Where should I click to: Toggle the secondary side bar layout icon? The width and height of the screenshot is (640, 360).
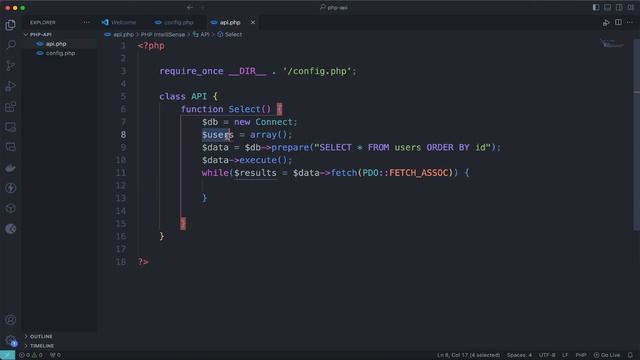point(619,7)
